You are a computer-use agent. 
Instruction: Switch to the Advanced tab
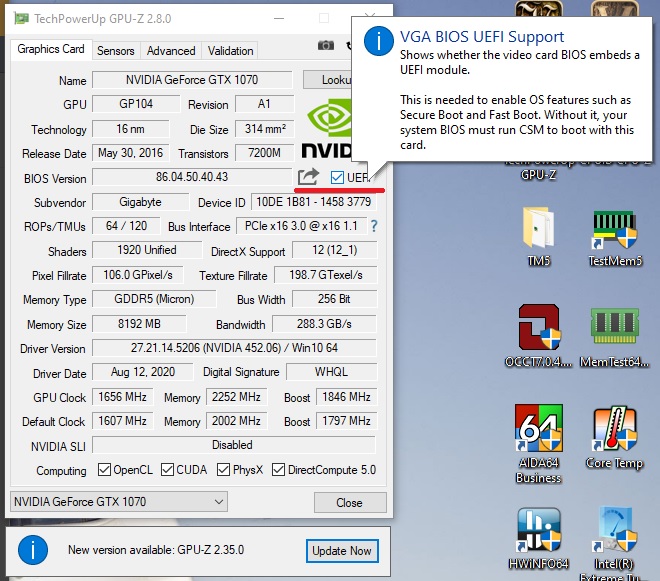(x=171, y=51)
